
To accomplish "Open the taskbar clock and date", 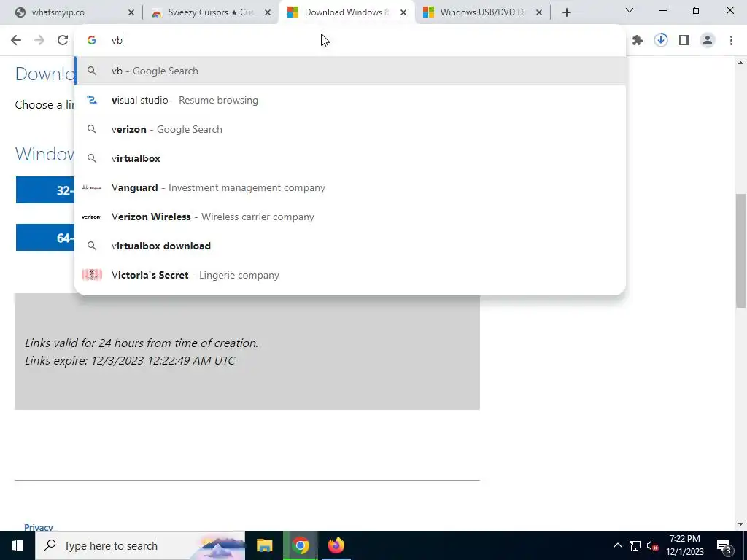I will coord(686,545).
